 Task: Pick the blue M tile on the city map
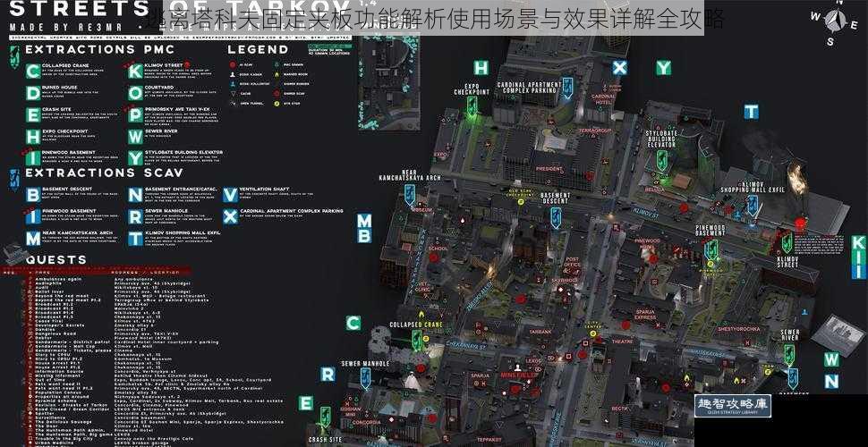coord(363,221)
